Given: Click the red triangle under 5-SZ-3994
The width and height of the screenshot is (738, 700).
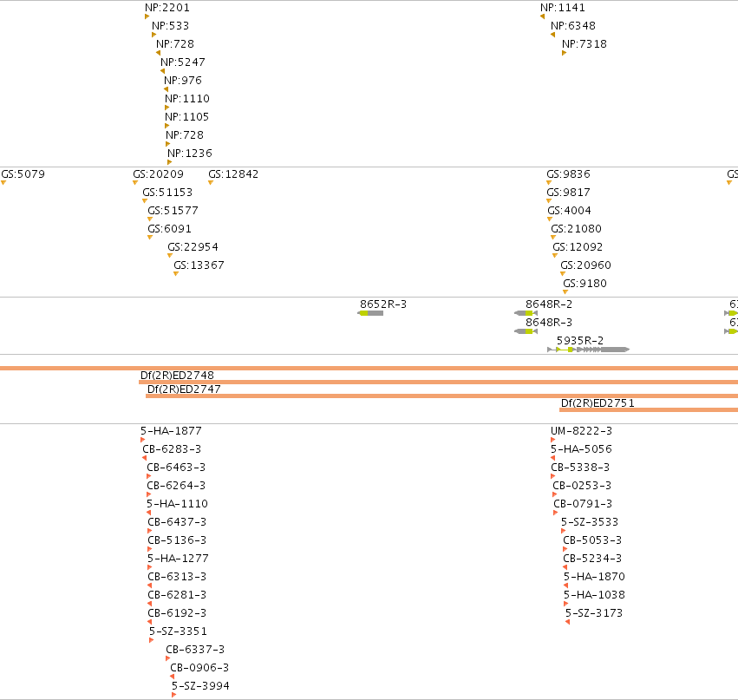Looking at the screenshot, I should click(x=173, y=694).
